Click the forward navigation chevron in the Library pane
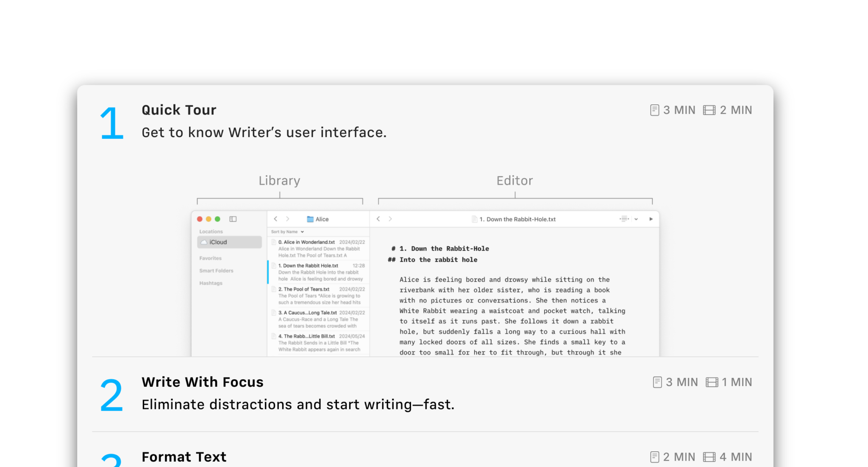This screenshot has width=868, height=467. pyautogui.click(x=288, y=219)
